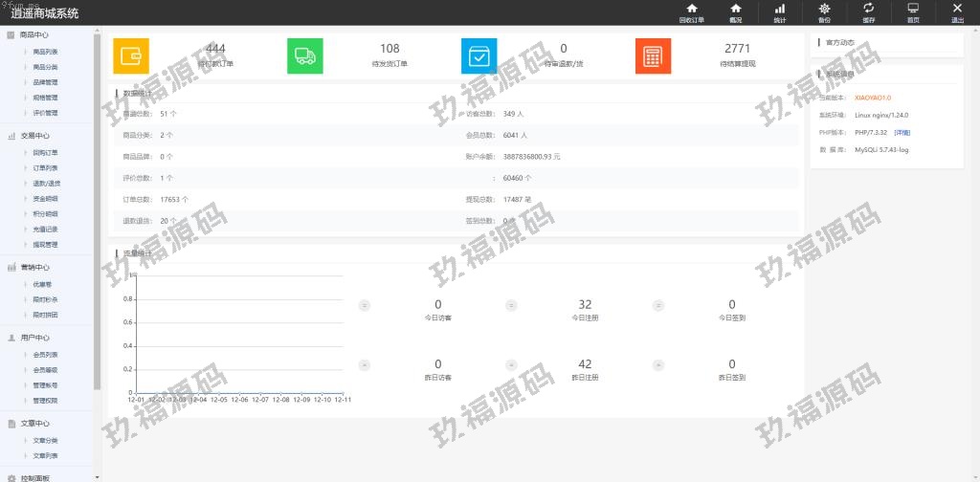This screenshot has height=482, width=980.
Task: Go to 会员列表 in the sidebar
Action: pos(45,354)
